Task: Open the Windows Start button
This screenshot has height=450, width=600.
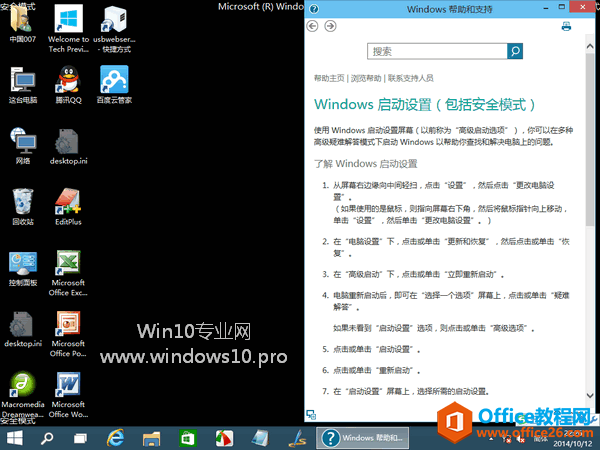Action: pos(15,438)
